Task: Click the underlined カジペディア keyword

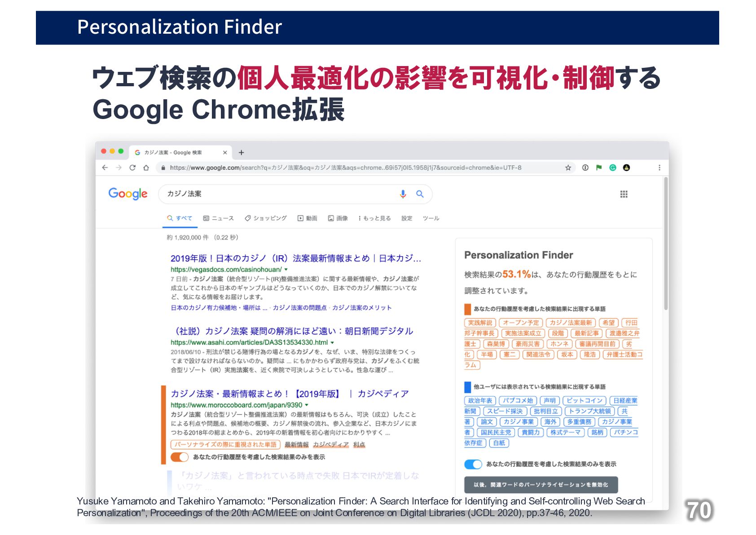Action: pyautogui.click(x=331, y=445)
